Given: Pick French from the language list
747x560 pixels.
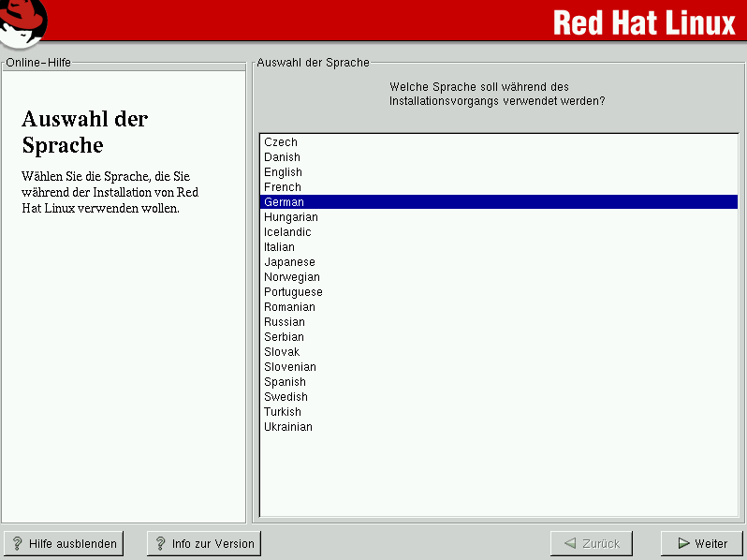Looking at the screenshot, I should coord(283,187).
